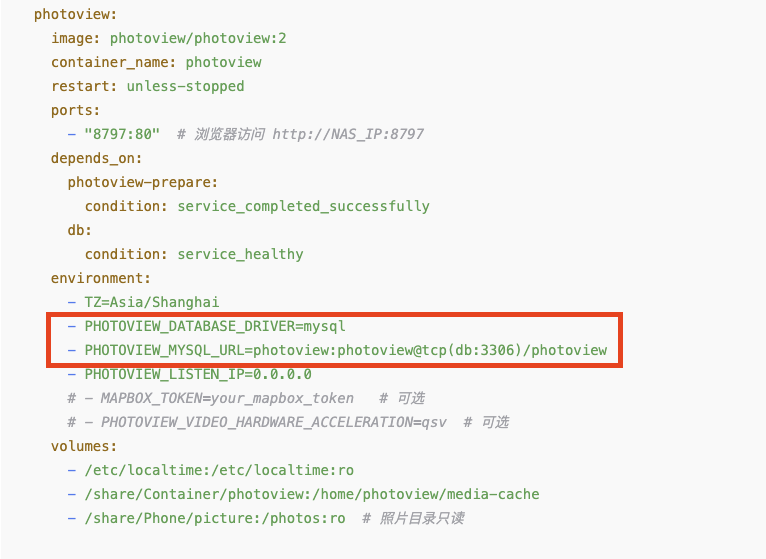Click the "8797:80" port mapping string
The width and height of the screenshot is (766, 559).
(122, 134)
